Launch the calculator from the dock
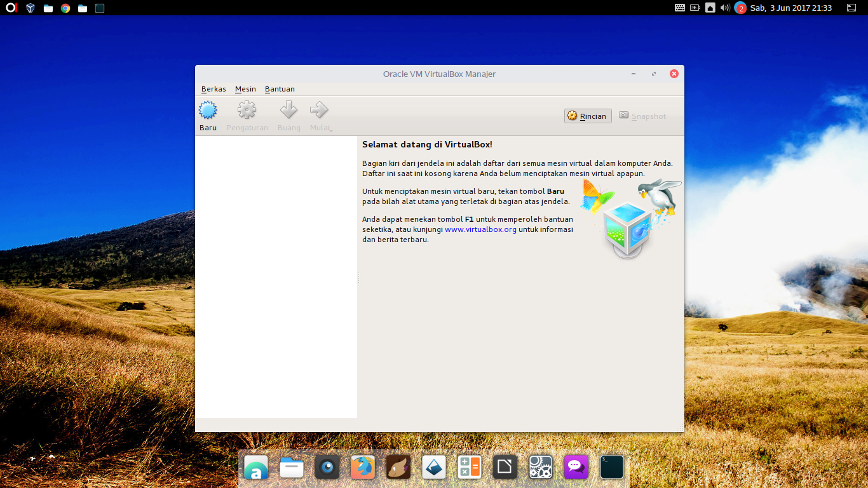The width and height of the screenshot is (868, 488). point(470,467)
